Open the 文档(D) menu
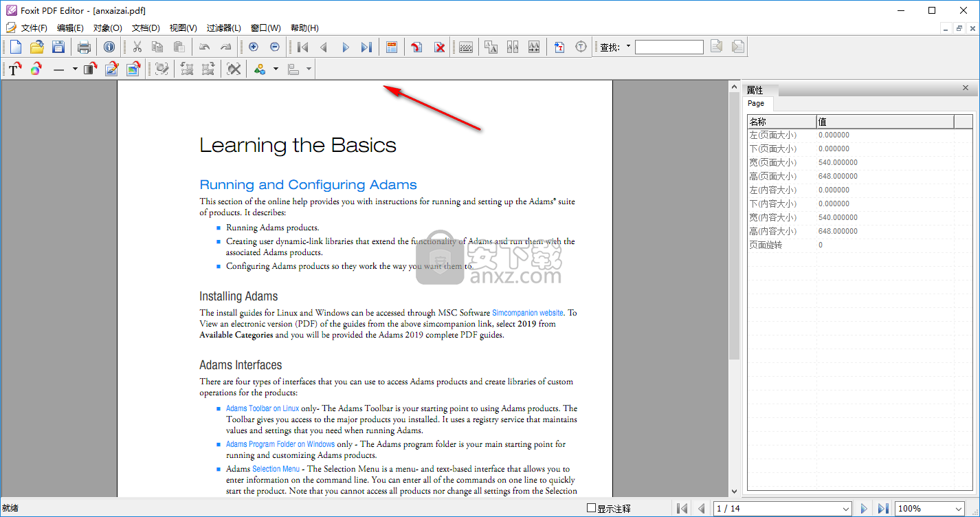The image size is (980, 517). [x=146, y=28]
